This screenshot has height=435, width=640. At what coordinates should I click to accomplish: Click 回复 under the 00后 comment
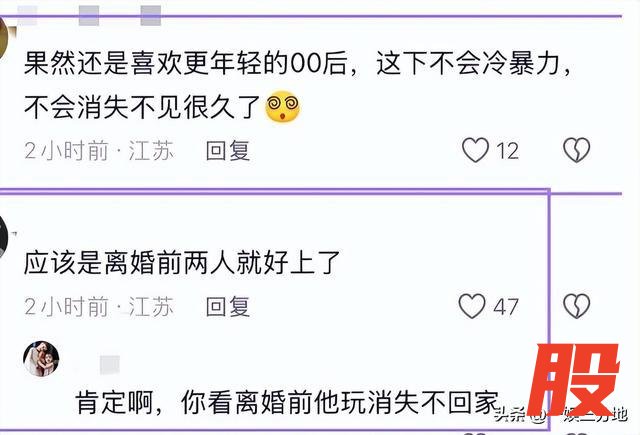pos(228,151)
